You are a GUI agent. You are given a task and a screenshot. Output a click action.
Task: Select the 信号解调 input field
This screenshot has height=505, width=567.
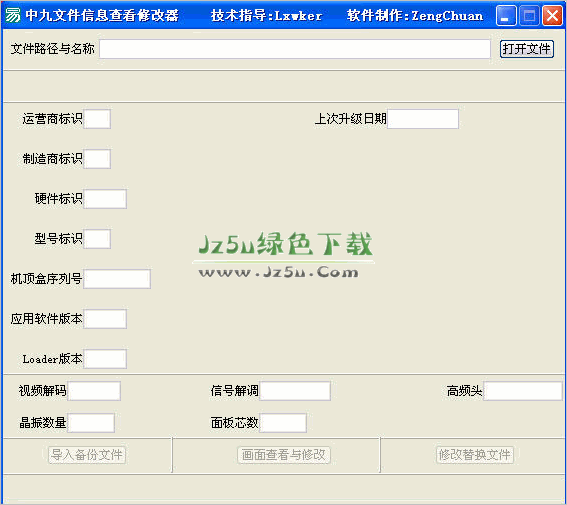(295, 391)
